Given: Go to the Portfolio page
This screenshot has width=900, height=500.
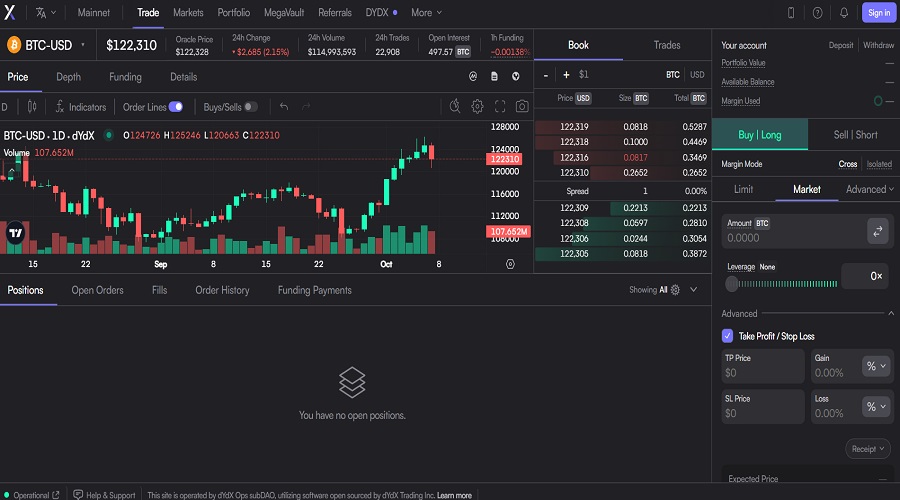Looking at the screenshot, I should click(234, 12).
